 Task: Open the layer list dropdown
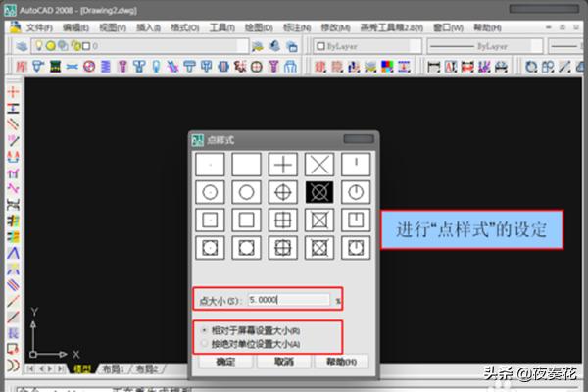click(243, 46)
